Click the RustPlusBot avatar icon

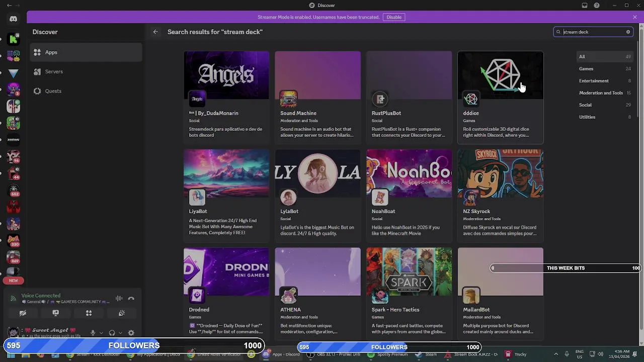point(380,99)
